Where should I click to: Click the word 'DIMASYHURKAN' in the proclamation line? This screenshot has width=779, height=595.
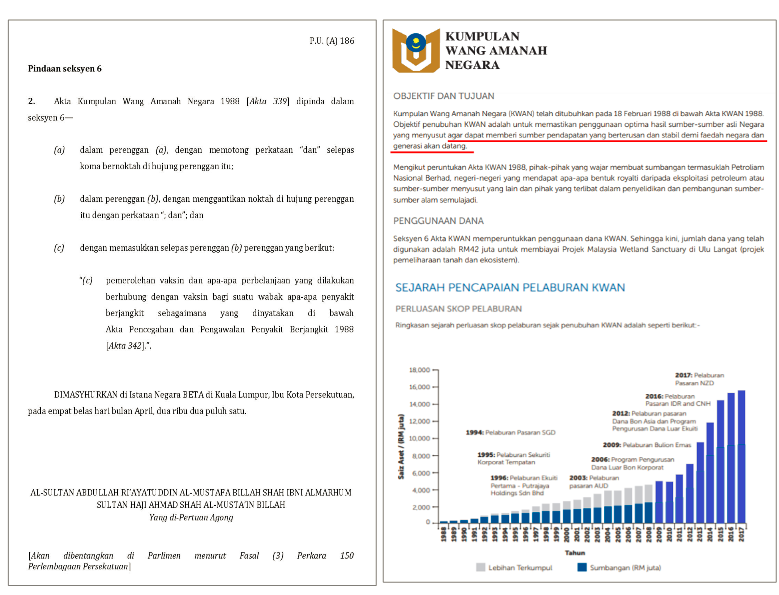click(85, 395)
